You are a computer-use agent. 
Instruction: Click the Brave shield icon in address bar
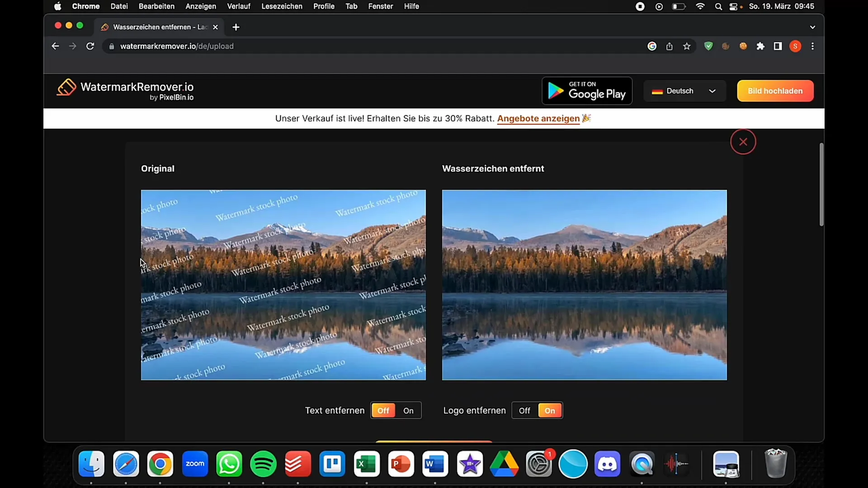(x=709, y=46)
